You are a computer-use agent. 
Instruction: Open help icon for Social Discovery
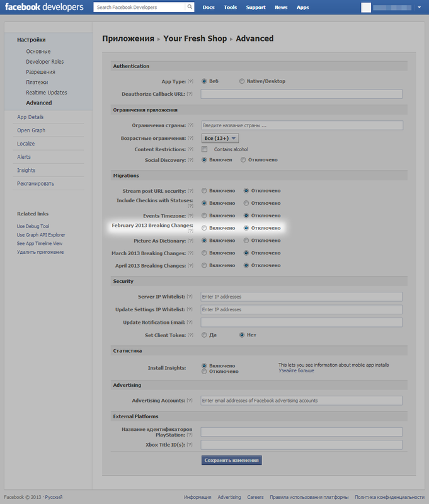190,160
